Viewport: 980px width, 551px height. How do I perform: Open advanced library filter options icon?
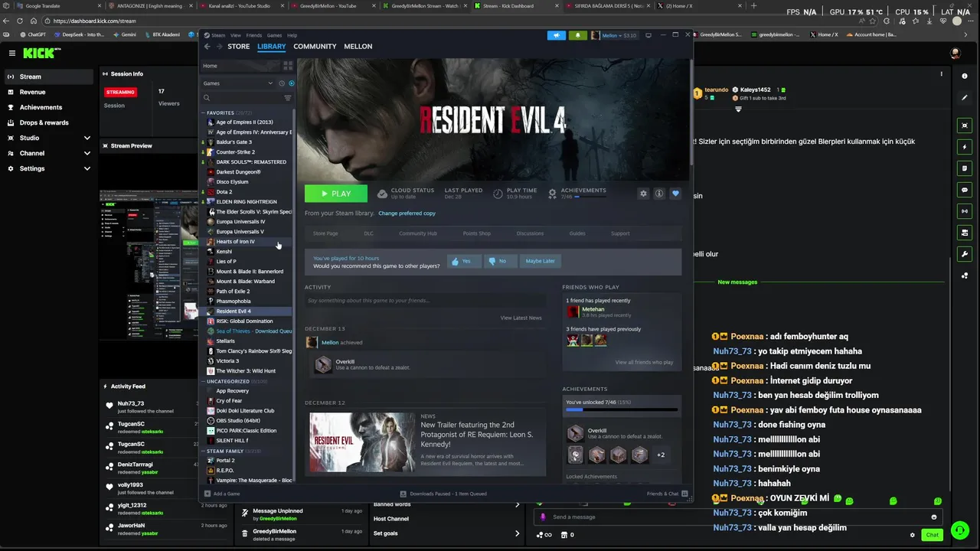288,98
